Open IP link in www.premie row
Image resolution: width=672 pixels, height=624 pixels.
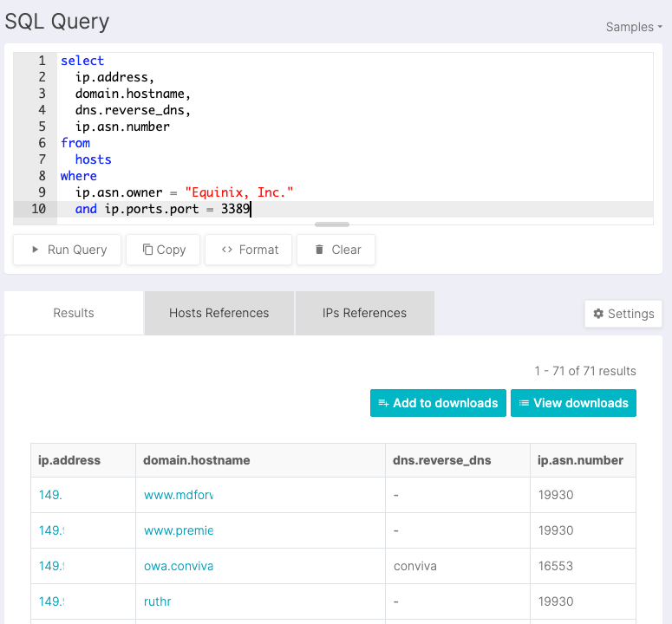(x=51, y=530)
